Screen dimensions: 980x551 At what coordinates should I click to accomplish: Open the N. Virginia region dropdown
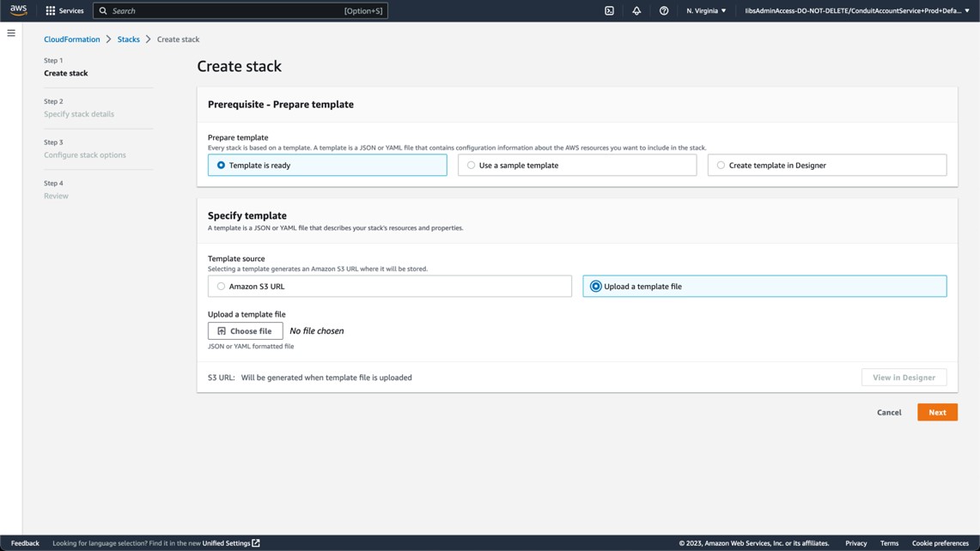tap(706, 10)
